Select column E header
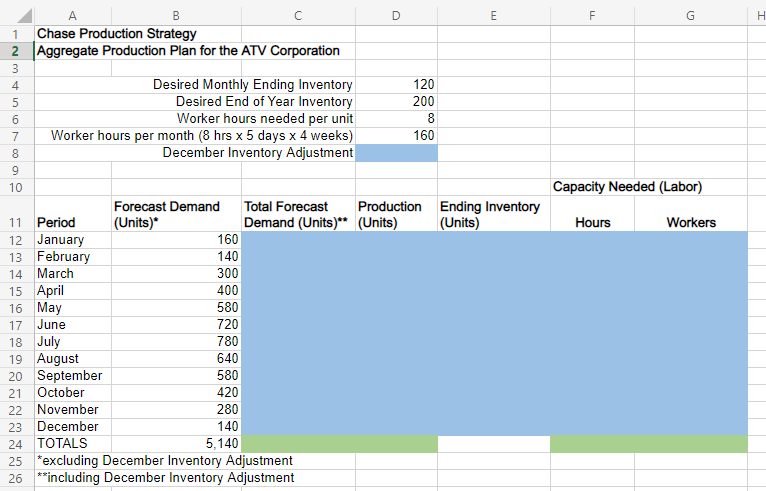 coord(494,16)
